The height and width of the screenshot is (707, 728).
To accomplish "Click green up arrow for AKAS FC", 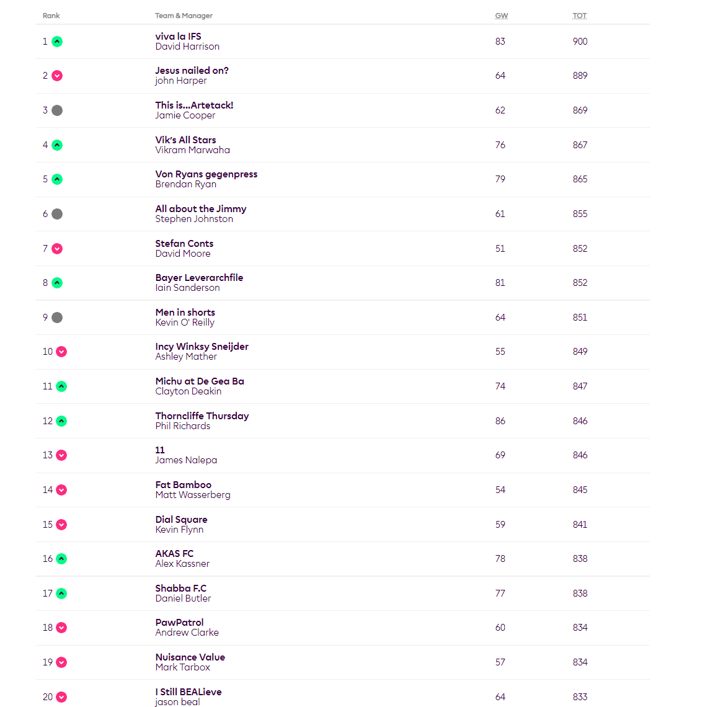I will (61, 559).
